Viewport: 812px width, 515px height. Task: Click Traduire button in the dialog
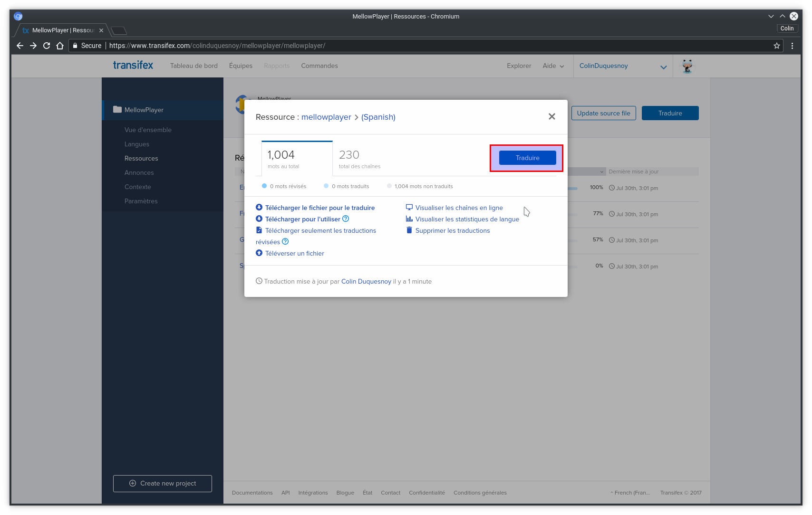tap(528, 158)
